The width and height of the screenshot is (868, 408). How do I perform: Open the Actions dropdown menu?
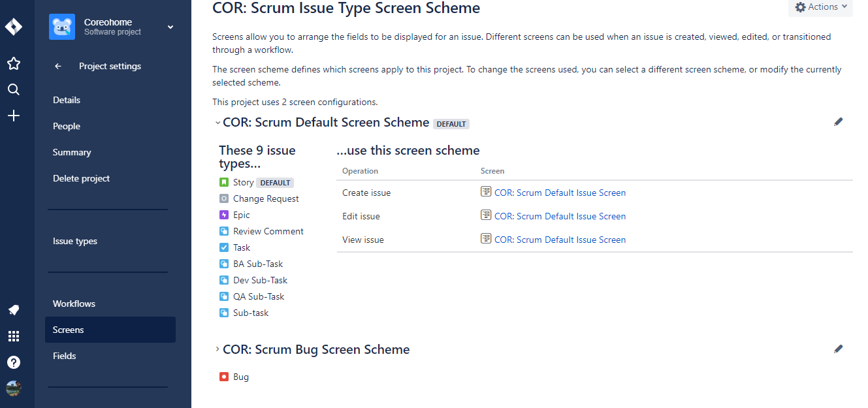point(820,7)
